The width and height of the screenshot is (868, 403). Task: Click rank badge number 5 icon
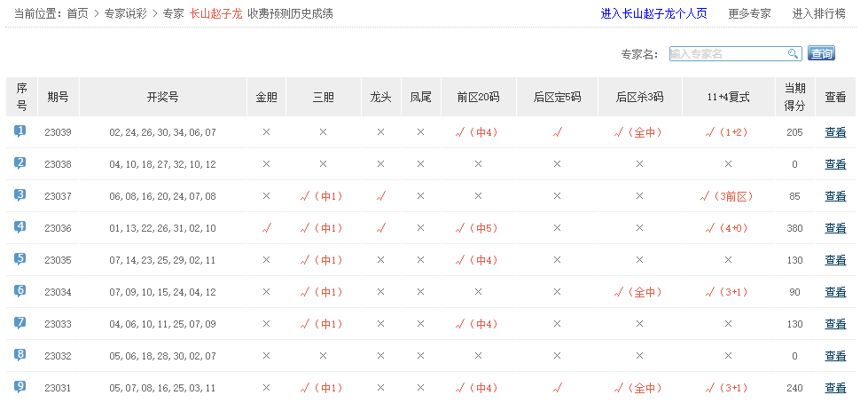[x=20, y=259]
